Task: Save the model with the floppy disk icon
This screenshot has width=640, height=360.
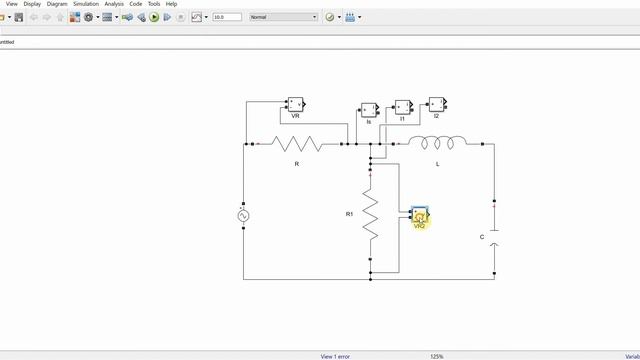Action: click(x=19, y=17)
